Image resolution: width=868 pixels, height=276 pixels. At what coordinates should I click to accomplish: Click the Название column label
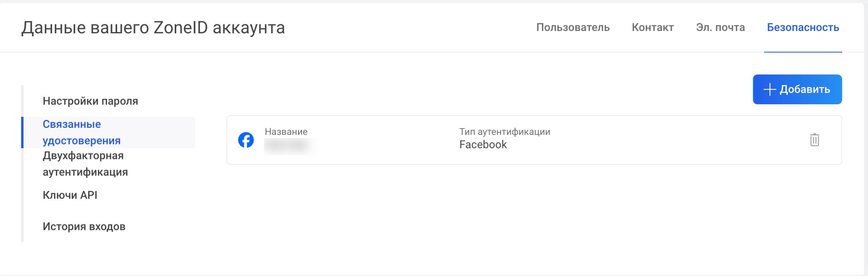pyautogui.click(x=286, y=132)
